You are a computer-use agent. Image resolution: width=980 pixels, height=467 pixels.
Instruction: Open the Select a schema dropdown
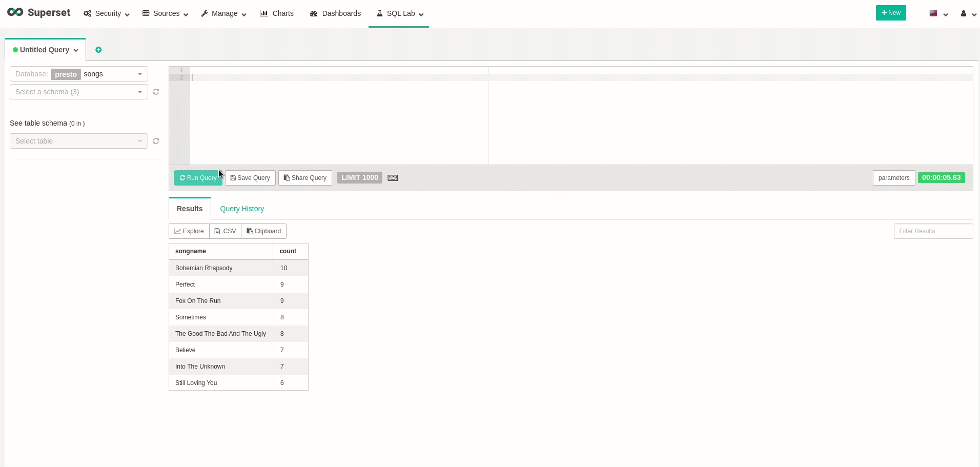pos(79,92)
